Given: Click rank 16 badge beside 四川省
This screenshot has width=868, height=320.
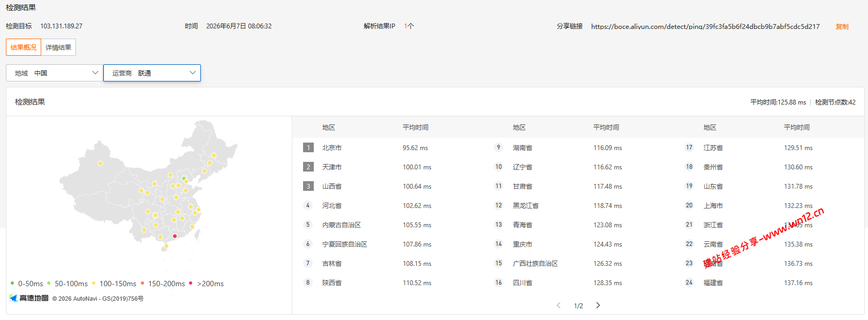Looking at the screenshot, I should 499,282.
